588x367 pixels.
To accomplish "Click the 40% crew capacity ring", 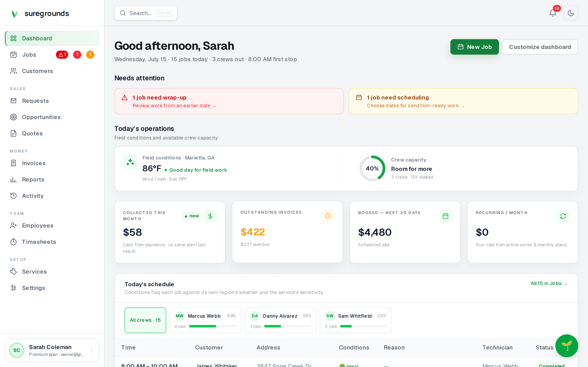I will click(x=372, y=168).
